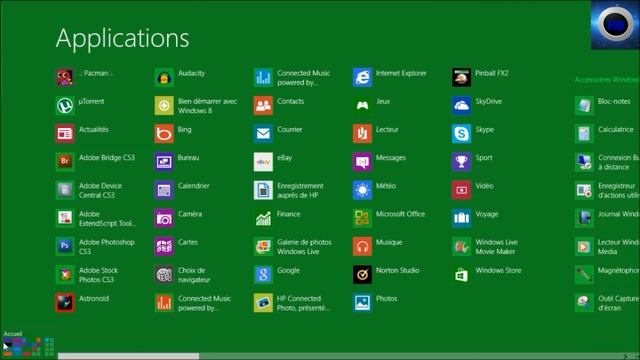The height and width of the screenshot is (360, 640).
Task: Open the Astronoid game icon
Action: tap(65, 302)
